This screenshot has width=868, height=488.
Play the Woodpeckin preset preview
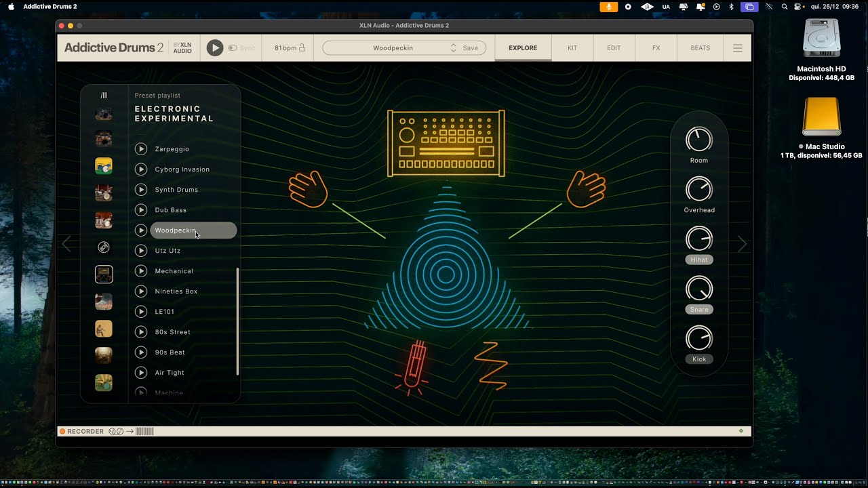tap(141, 230)
